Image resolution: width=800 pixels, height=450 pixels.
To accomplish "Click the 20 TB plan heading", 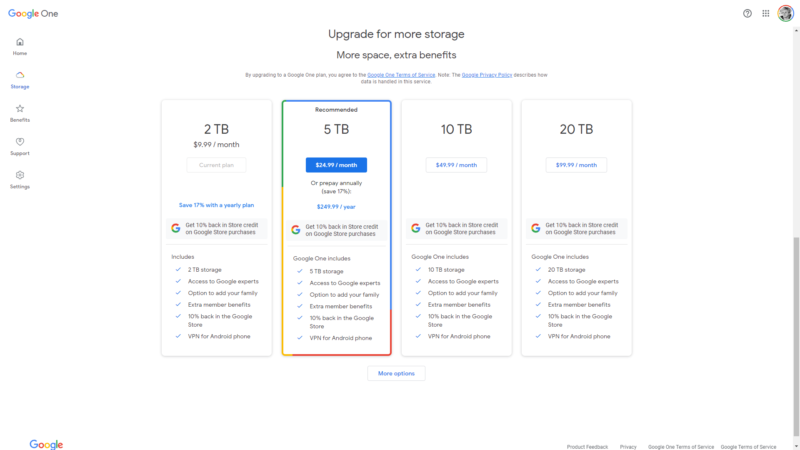I will (x=576, y=129).
